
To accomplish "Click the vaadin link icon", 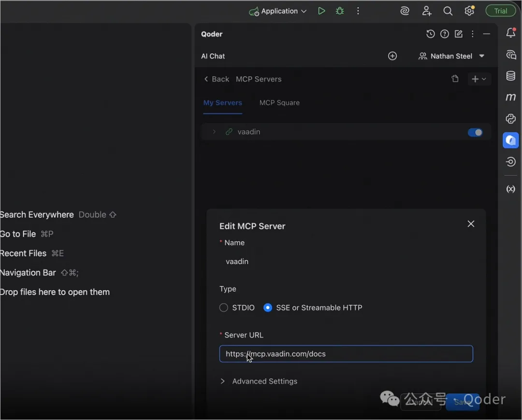I will pyautogui.click(x=229, y=132).
